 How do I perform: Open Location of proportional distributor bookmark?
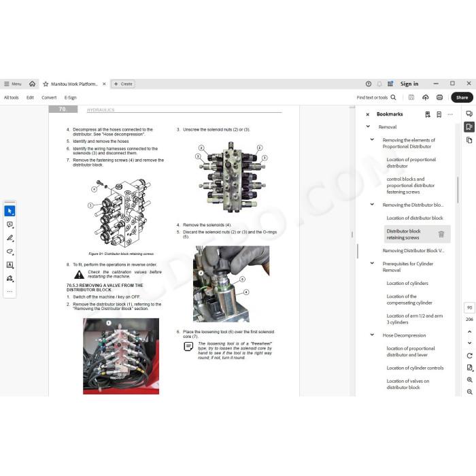[x=411, y=163]
